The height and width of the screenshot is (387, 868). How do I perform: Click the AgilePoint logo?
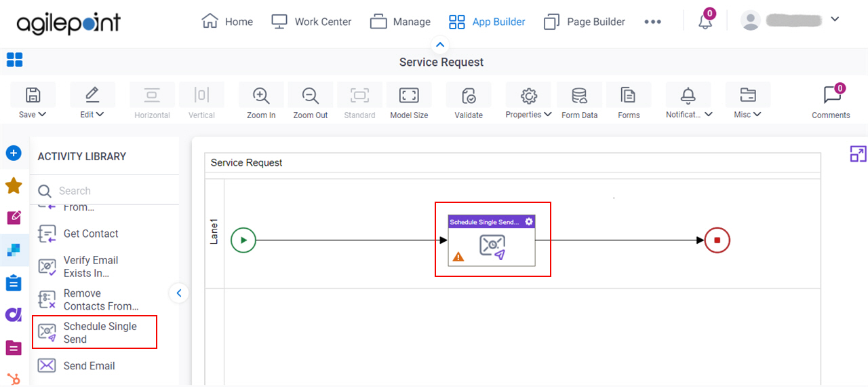[x=68, y=24]
